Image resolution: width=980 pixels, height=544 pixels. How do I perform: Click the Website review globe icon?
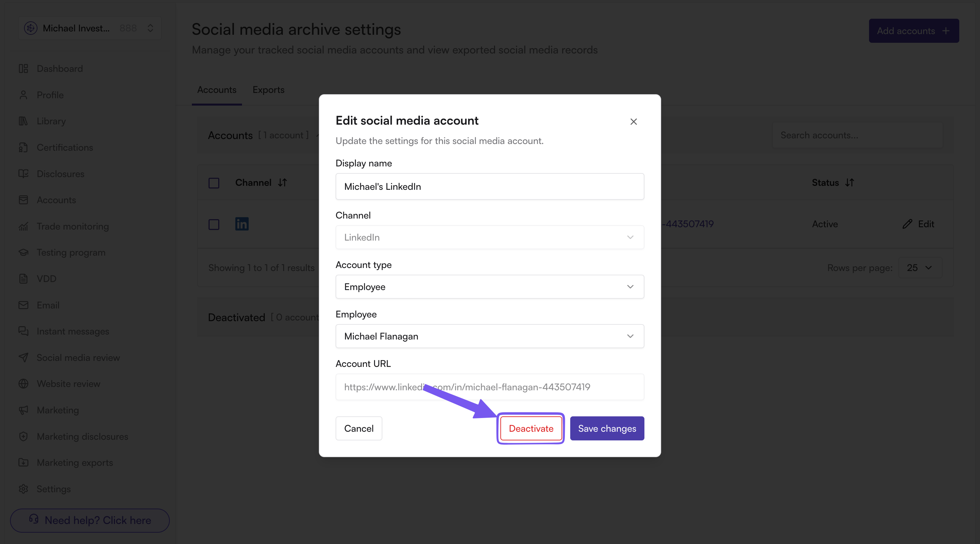click(23, 384)
